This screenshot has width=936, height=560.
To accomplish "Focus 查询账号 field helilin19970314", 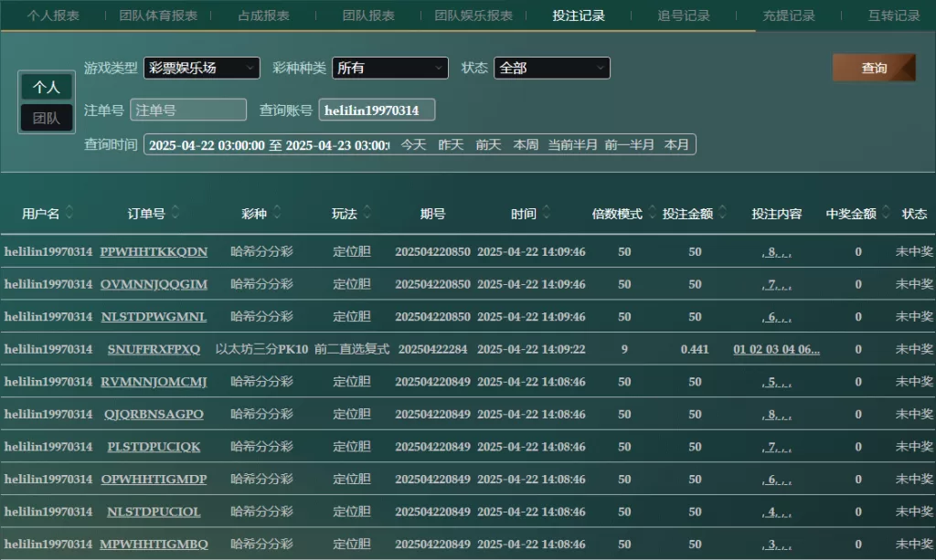I will click(x=377, y=110).
